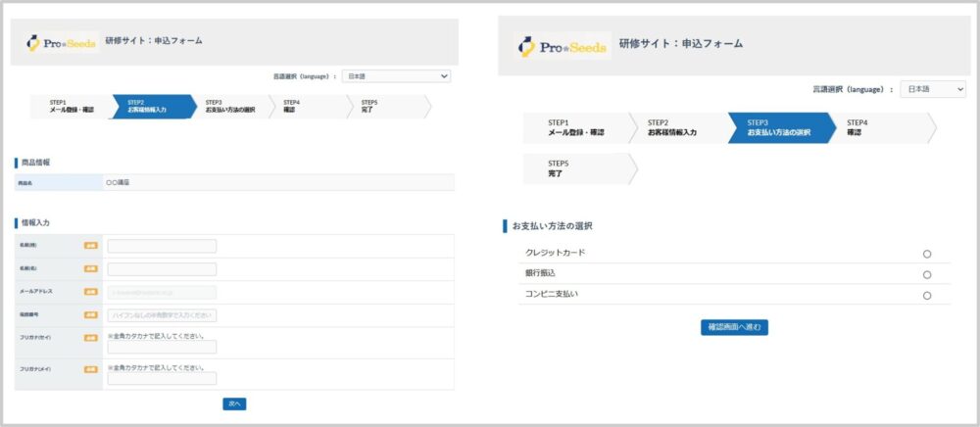This screenshot has height=427, width=980.
Task: Select the 銀行振込 payment option
Action: tap(926, 274)
